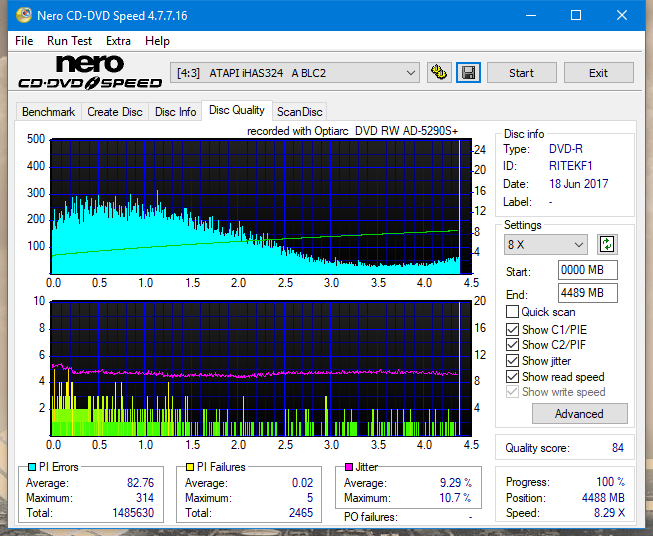Open the Run Test menu
The width and height of the screenshot is (653, 536).
tap(69, 41)
